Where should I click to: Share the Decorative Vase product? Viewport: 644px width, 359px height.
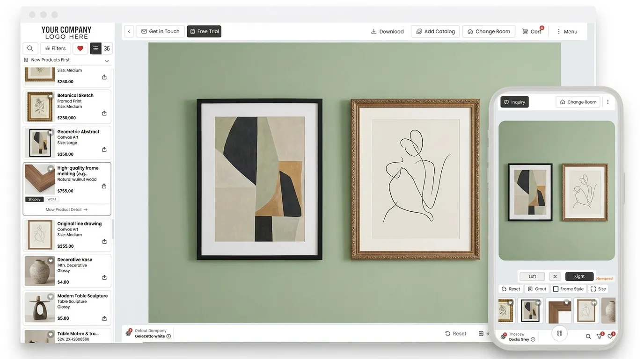pyautogui.click(x=104, y=278)
